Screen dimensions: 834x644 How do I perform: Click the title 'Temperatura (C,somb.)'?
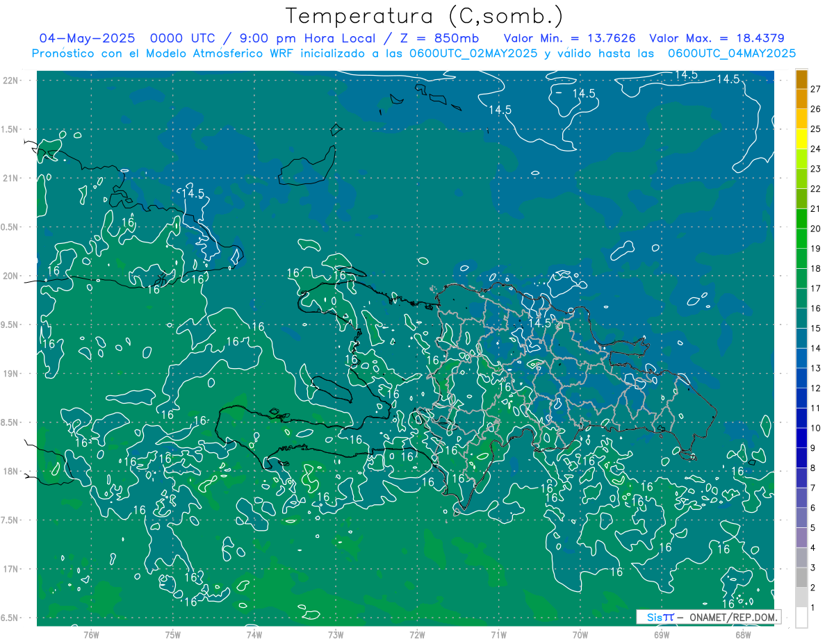(x=425, y=16)
